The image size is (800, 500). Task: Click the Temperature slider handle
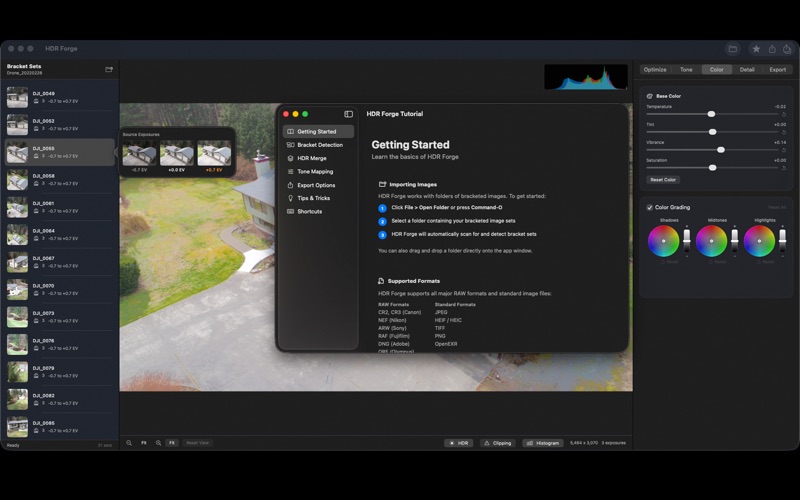[711, 114]
